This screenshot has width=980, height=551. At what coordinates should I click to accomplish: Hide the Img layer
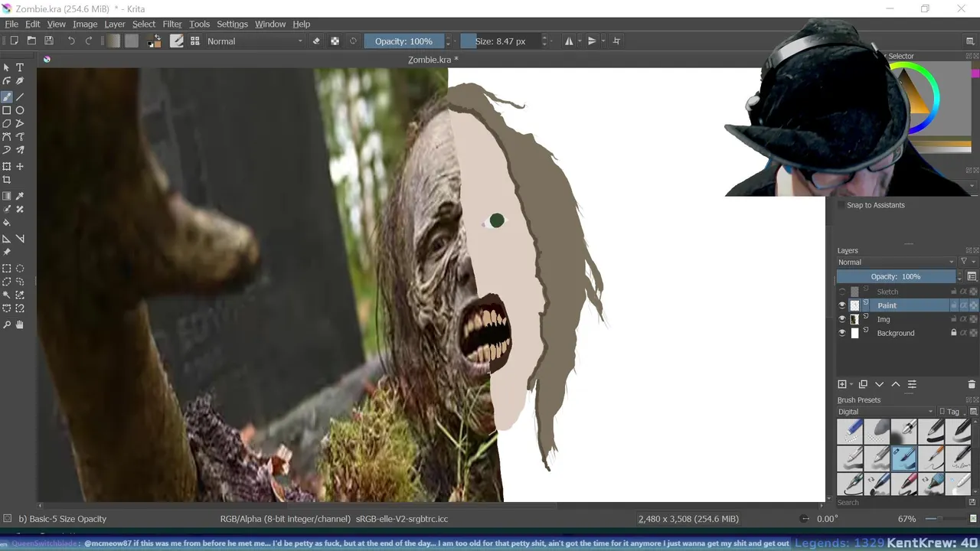tap(842, 319)
